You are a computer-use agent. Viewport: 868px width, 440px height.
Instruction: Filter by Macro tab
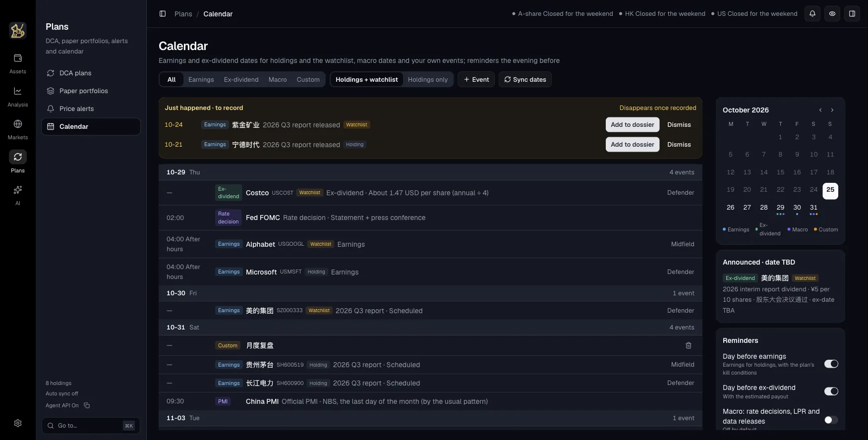pyautogui.click(x=278, y=79)
